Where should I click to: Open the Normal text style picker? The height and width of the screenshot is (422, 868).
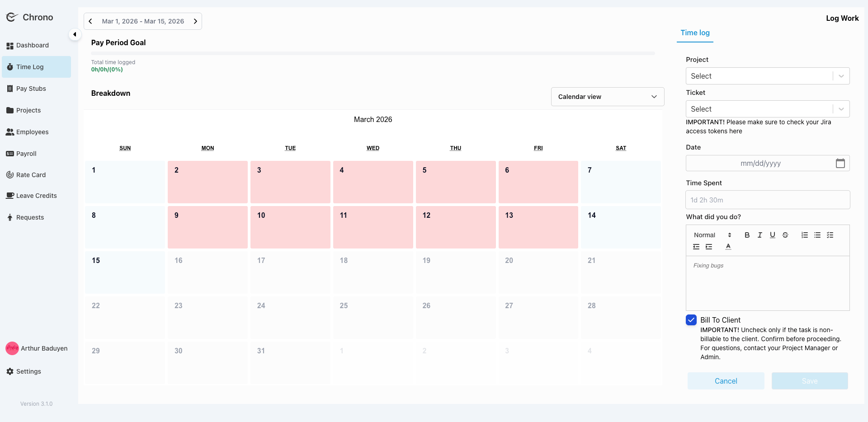pyautogui.click(x=712, y=235)
